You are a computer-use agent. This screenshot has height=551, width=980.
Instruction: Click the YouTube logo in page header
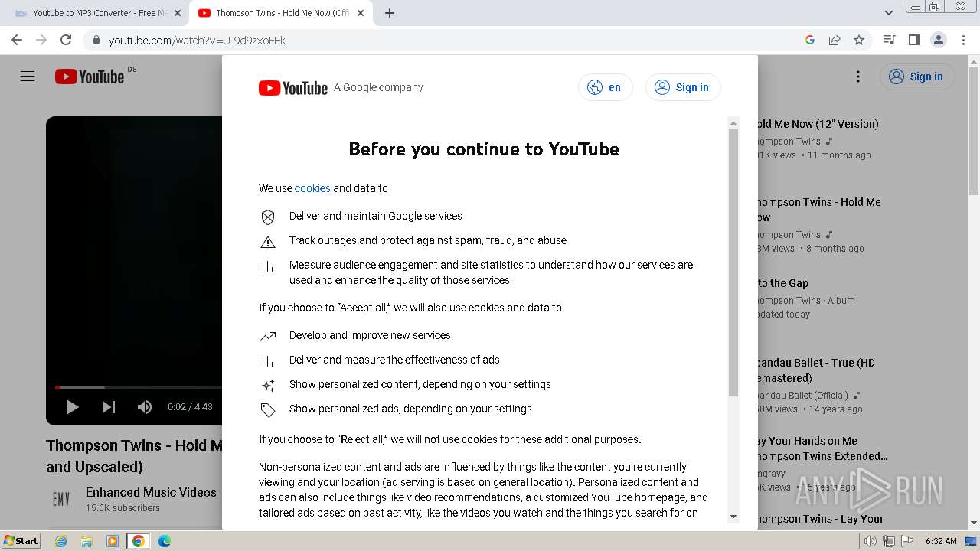coord(90,77)
